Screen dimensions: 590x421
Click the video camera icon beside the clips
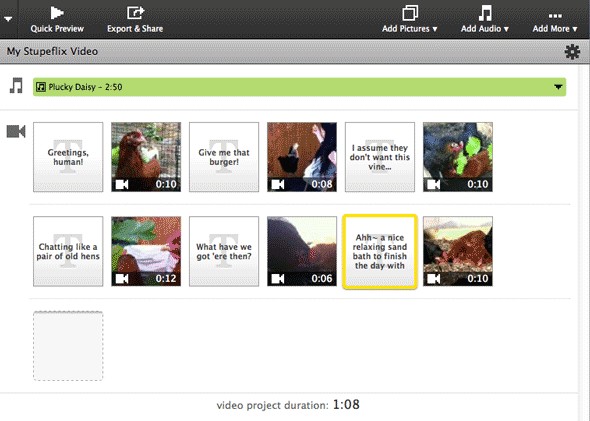tap(16, 131)
